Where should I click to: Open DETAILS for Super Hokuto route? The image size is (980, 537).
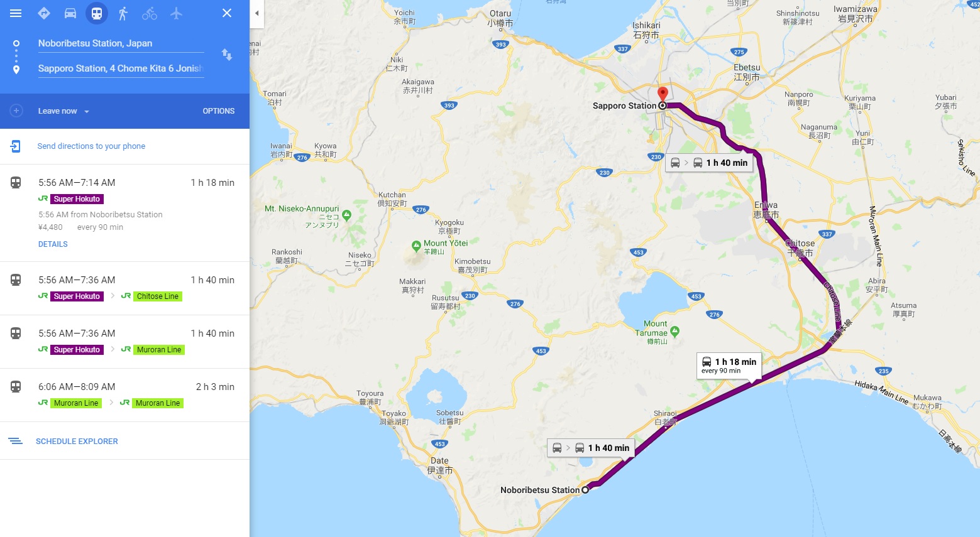point(53,244)
